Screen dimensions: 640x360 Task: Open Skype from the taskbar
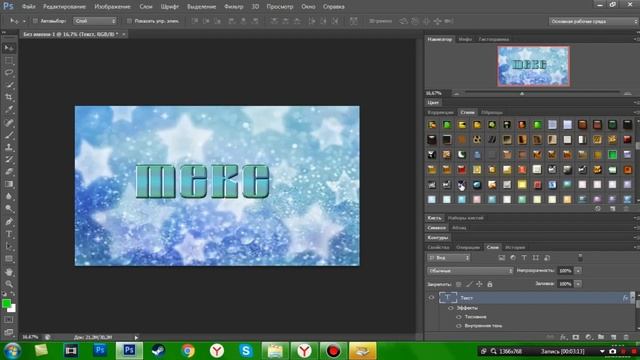click(246, 351)
